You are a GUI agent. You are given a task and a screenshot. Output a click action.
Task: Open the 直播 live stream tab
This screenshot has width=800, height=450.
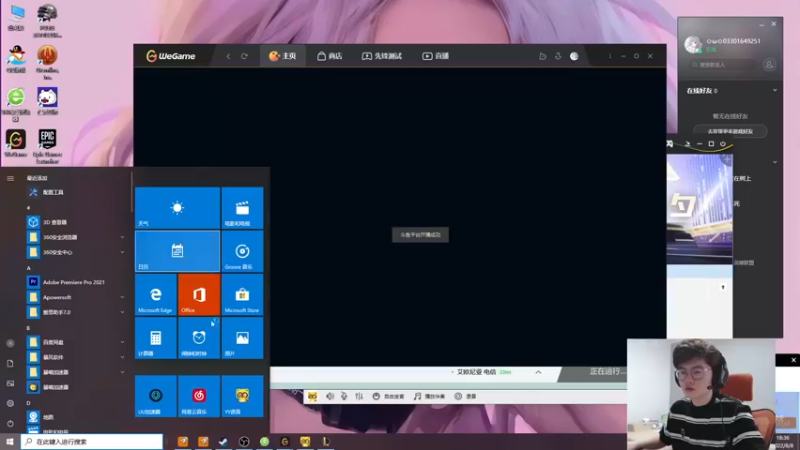click(436, 56)
